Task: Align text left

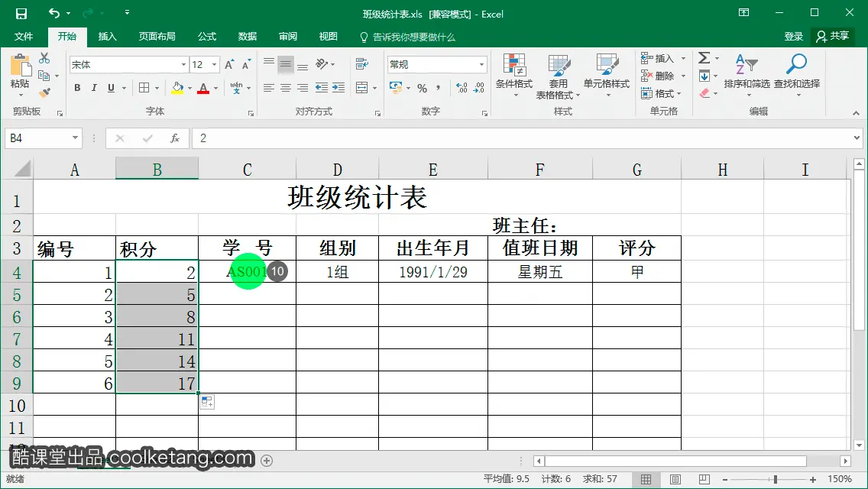Action: tap(268, 88)
